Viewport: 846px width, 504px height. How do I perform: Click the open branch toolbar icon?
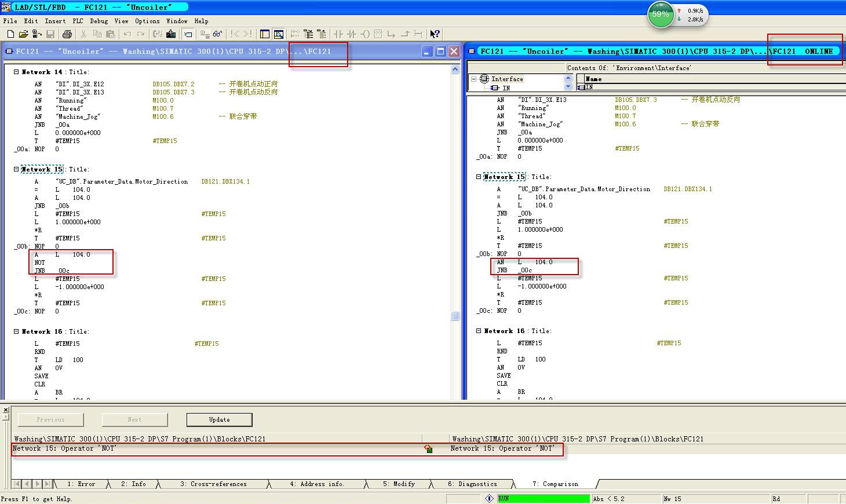[392, 34]
